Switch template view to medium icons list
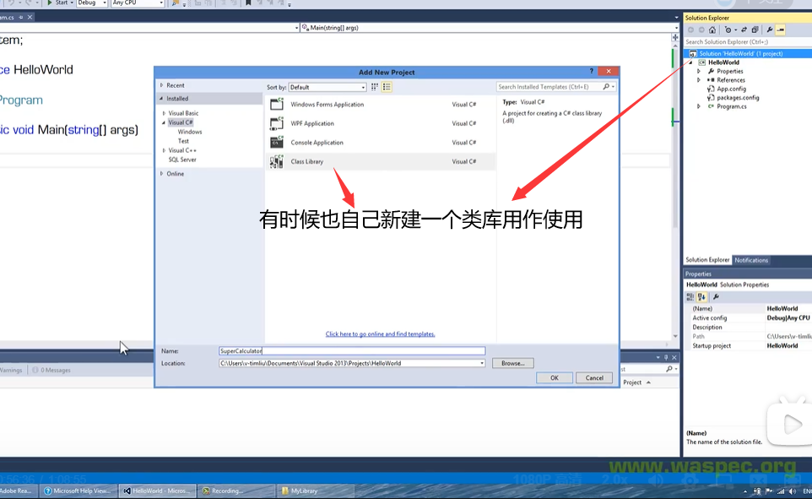This screenshot has height=504, width=812. point(387,87)
